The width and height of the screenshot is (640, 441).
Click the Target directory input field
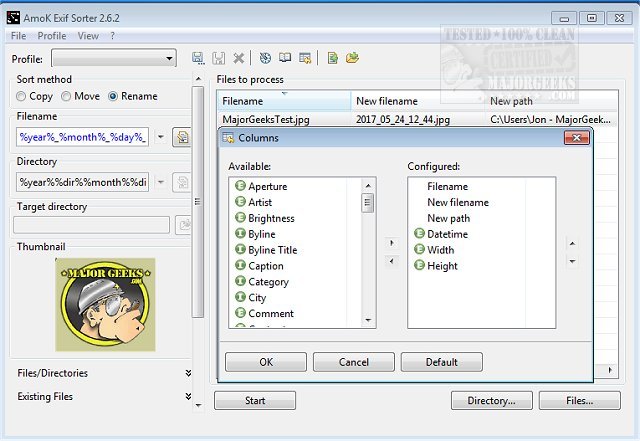coord(91,225)
